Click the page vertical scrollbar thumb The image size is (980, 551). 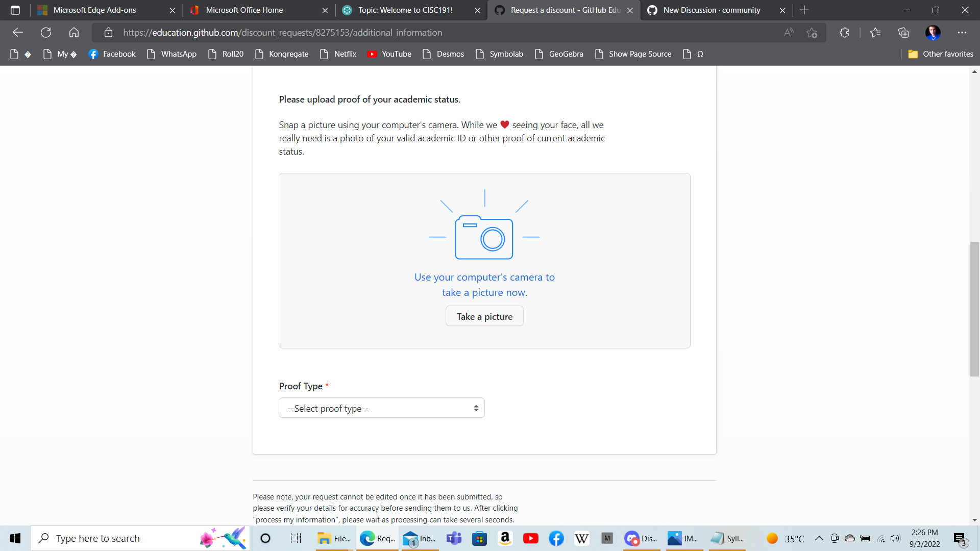click(974, 309)
